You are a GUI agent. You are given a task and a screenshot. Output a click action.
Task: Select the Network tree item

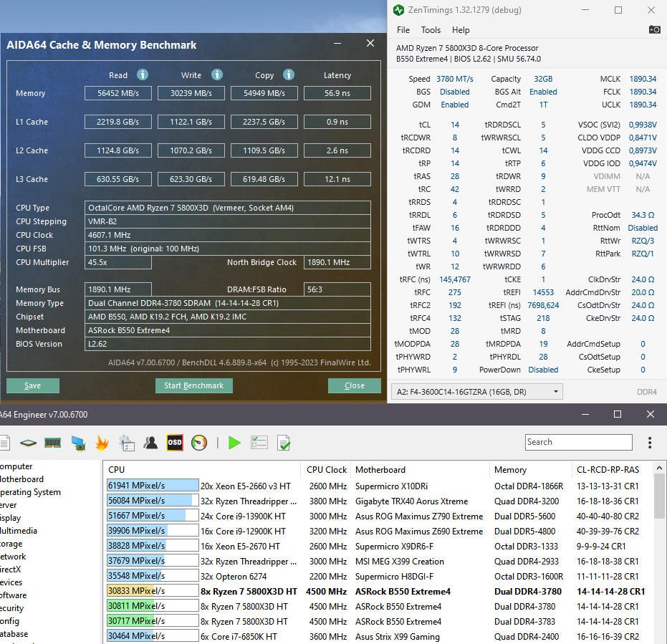(x=13, y=557)
